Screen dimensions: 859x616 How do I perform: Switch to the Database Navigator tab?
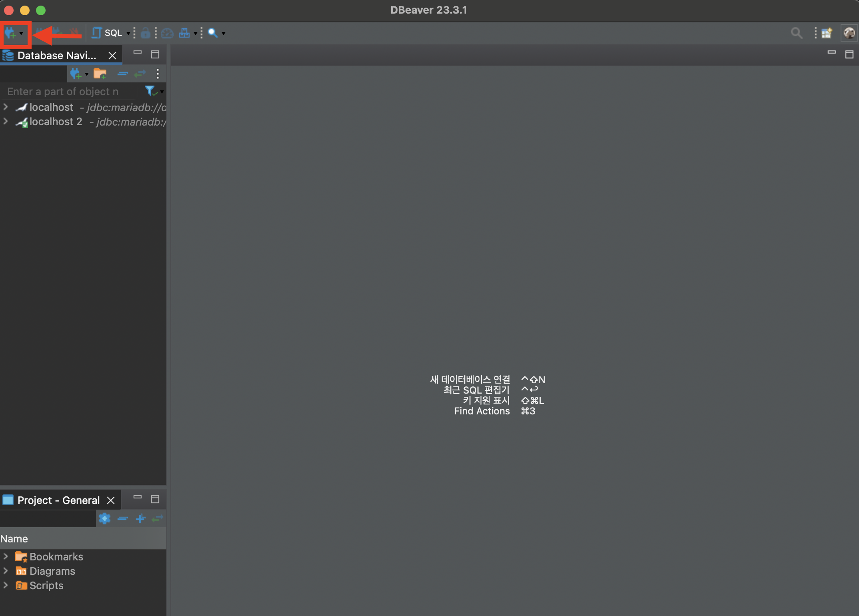[x=56, y=55]
